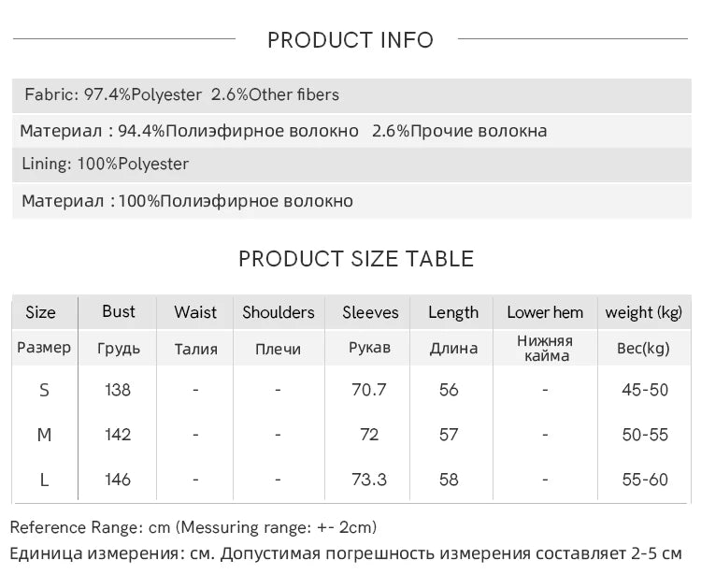Select the M size row label
The image size is (701, 588).
[x=44, y=435]
